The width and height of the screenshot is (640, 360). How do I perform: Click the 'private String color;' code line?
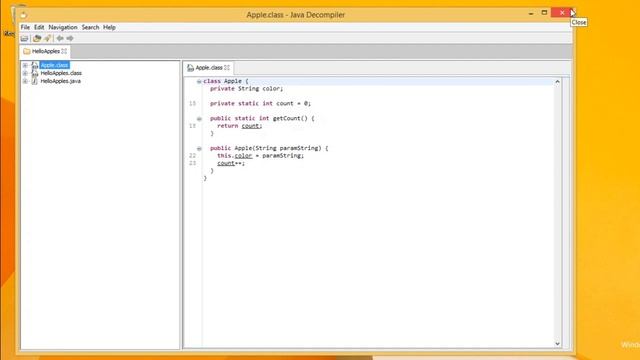point(247,89)
